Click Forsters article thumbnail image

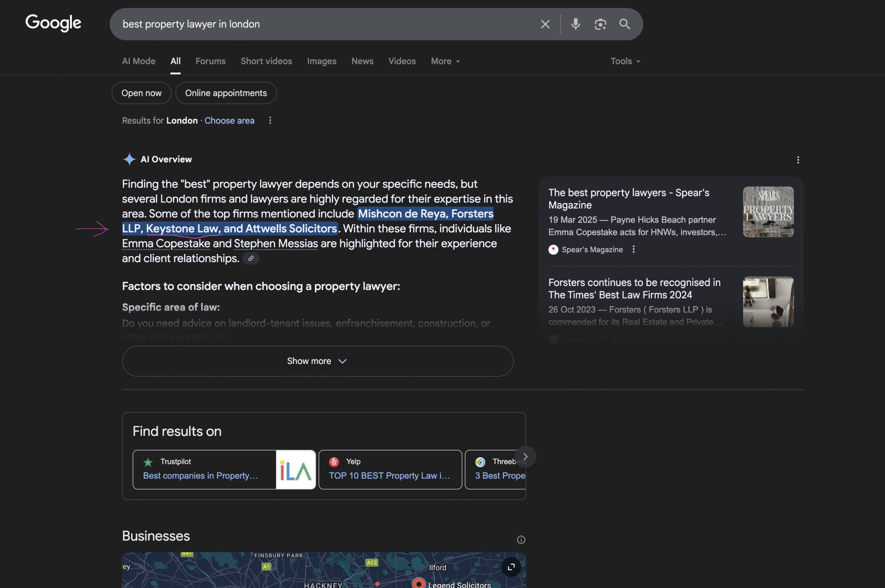(x=768, y=302)
